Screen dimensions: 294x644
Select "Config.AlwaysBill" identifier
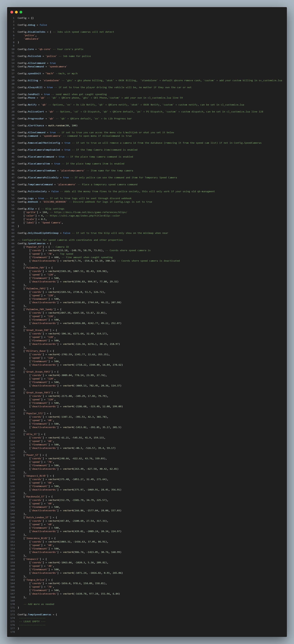tap(30, 88)
